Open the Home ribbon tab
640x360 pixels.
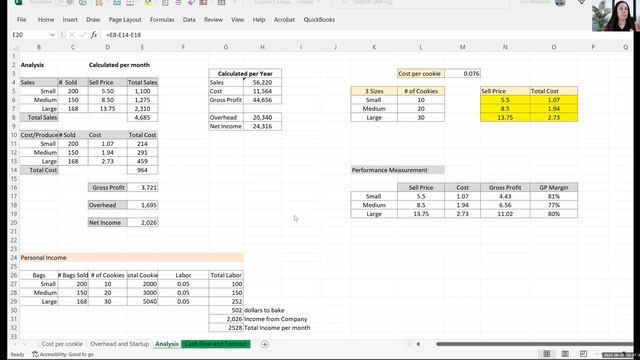[46, 20]
